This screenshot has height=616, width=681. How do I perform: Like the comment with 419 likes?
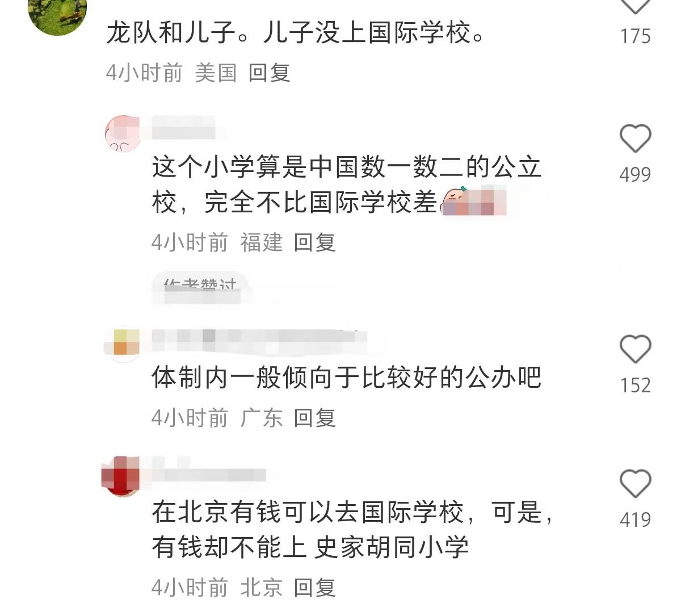[635, 484]
